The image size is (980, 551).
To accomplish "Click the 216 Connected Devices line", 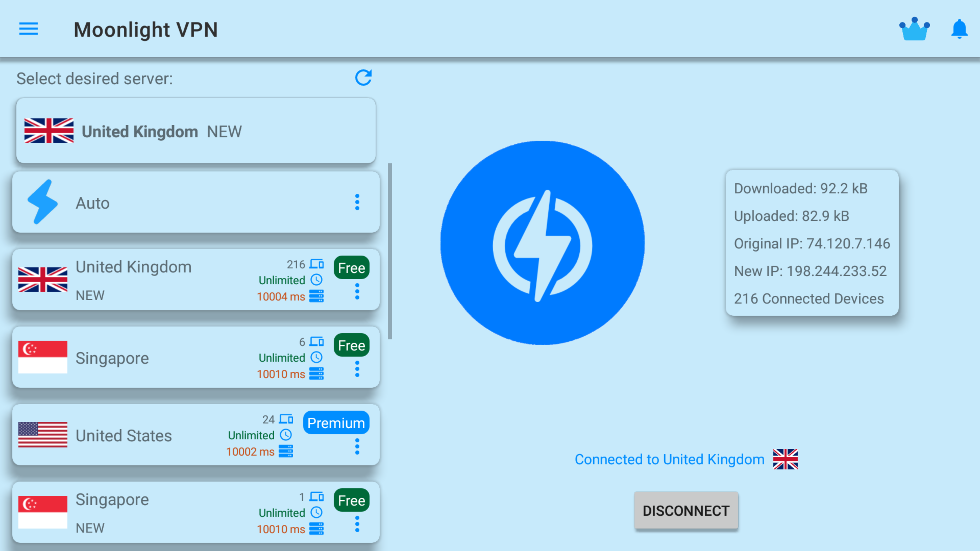I will (809, 299).
